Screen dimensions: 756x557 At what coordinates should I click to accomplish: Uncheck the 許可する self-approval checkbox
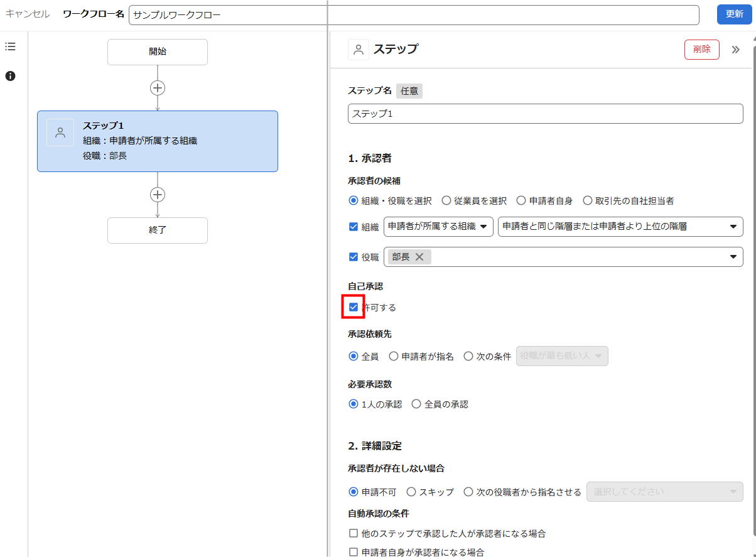354,307
